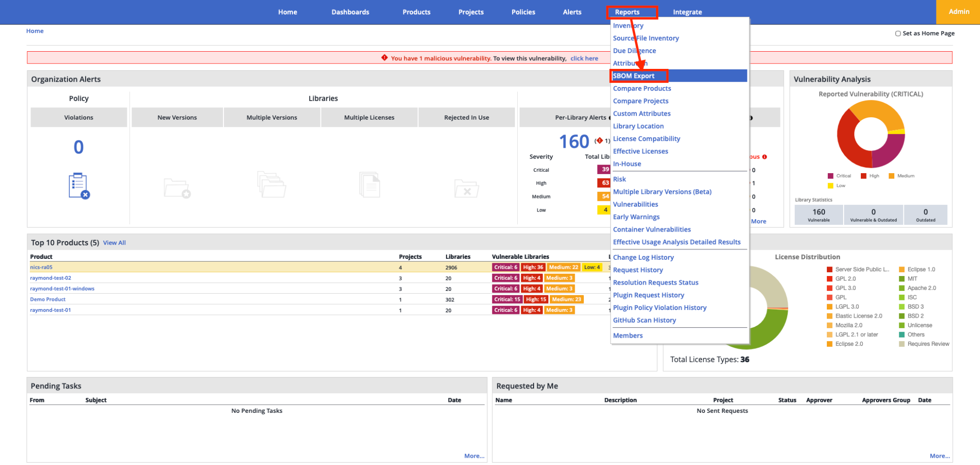
Task: Click the Rejected In Use folder icon
Action: point(467,188)
